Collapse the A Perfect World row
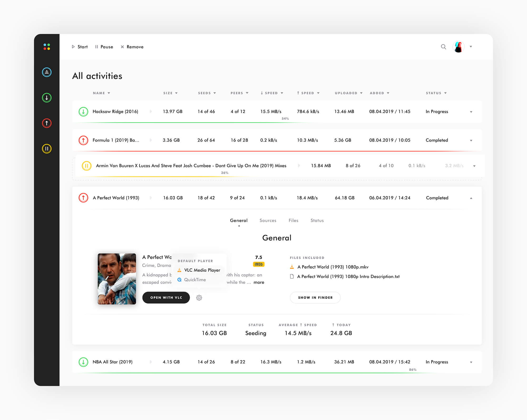Viewport: 527px width, 420px height. point(471,198)
